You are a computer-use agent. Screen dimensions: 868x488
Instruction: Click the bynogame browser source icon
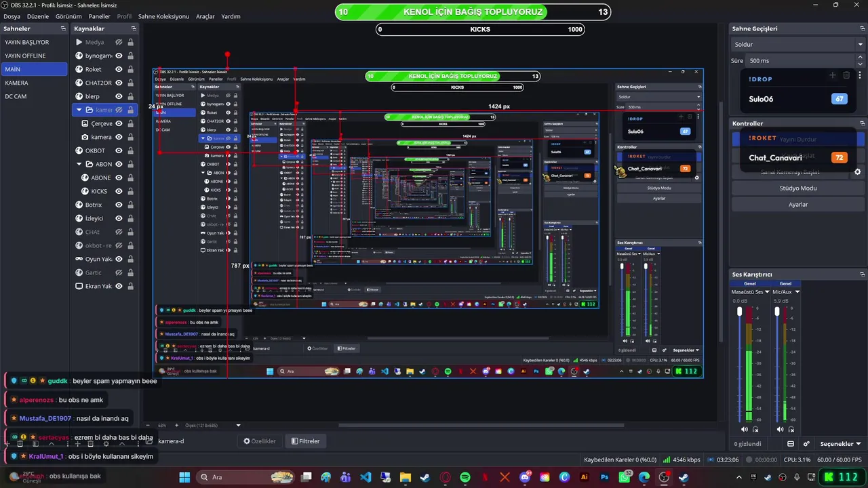click(x=79, y=56)
